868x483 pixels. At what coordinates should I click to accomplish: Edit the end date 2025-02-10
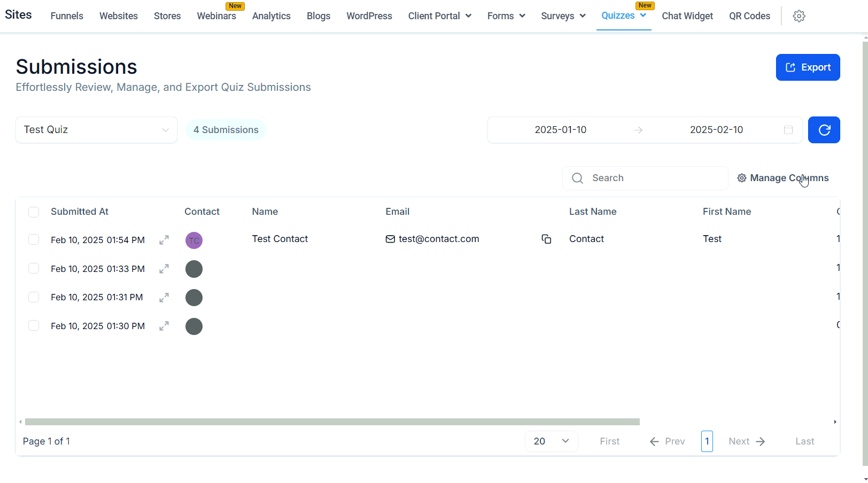716,130
